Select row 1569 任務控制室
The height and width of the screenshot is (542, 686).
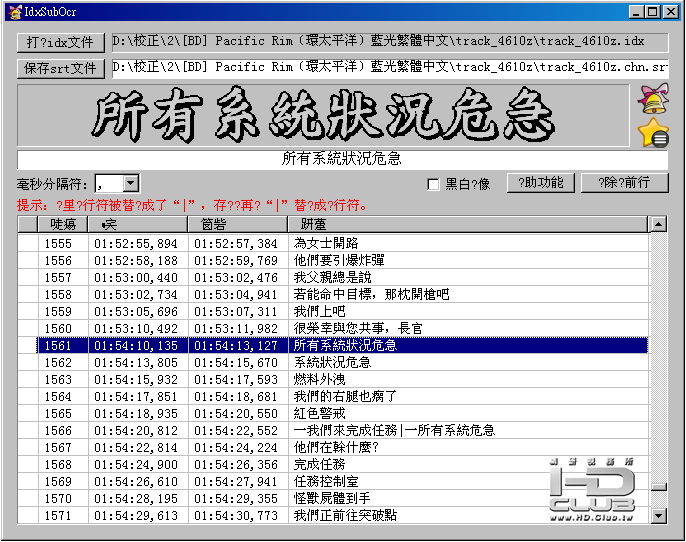(x=332, y=482)
